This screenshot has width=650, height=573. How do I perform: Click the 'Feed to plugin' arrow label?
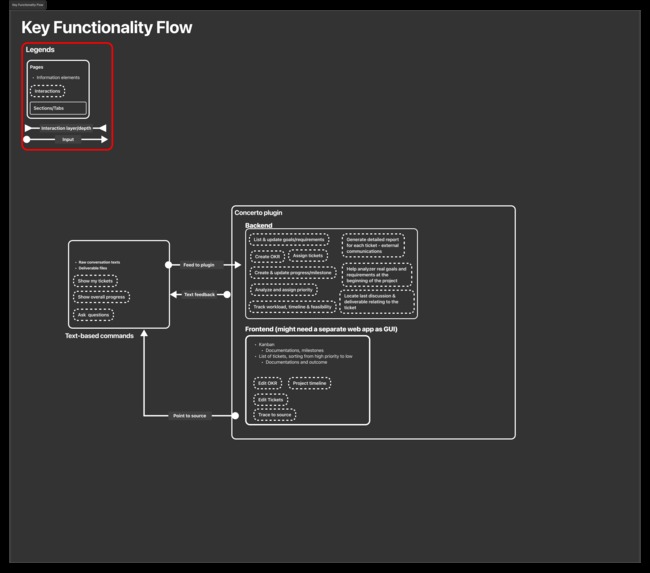[x=199, y=265]
